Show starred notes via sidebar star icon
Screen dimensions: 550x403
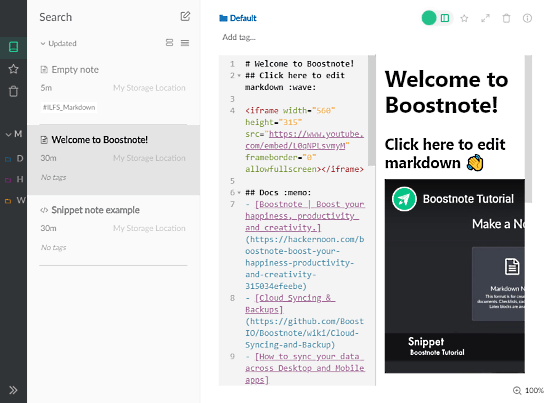pos(13,69)
